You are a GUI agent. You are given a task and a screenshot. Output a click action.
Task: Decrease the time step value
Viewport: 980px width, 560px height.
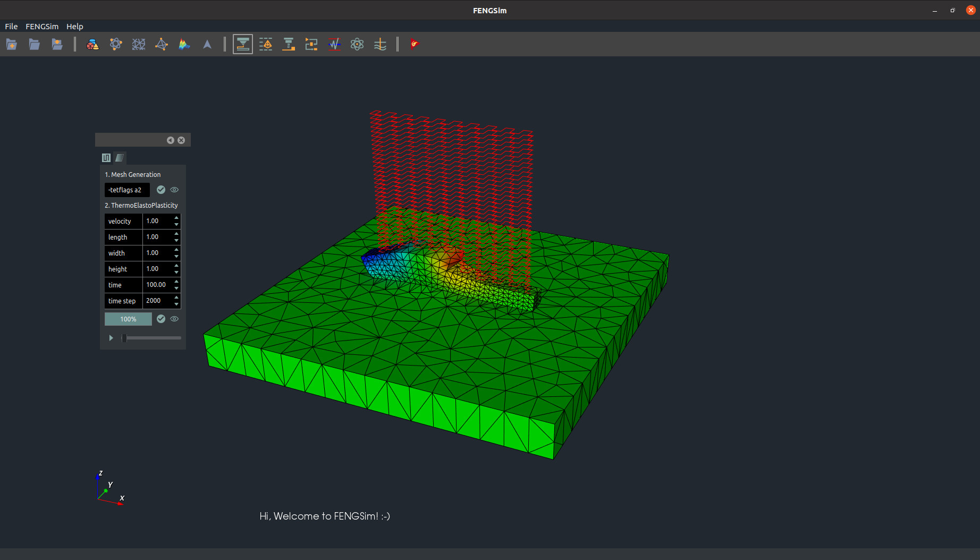[176, 304]
